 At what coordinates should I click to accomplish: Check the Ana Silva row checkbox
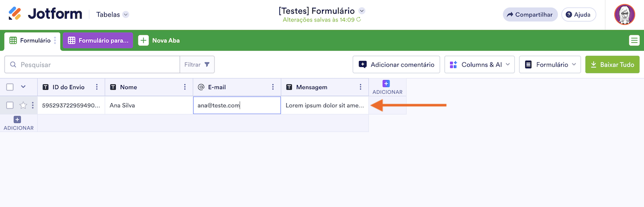(x=10, y=105)
